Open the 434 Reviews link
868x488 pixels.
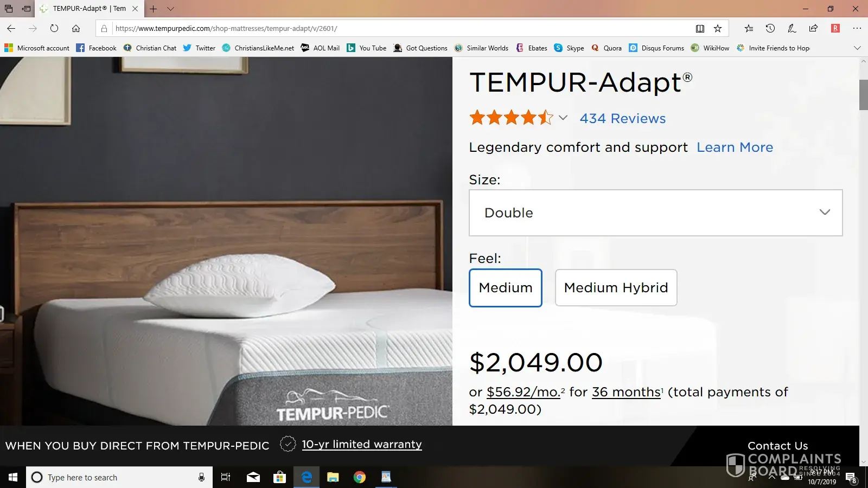point(623,118)
